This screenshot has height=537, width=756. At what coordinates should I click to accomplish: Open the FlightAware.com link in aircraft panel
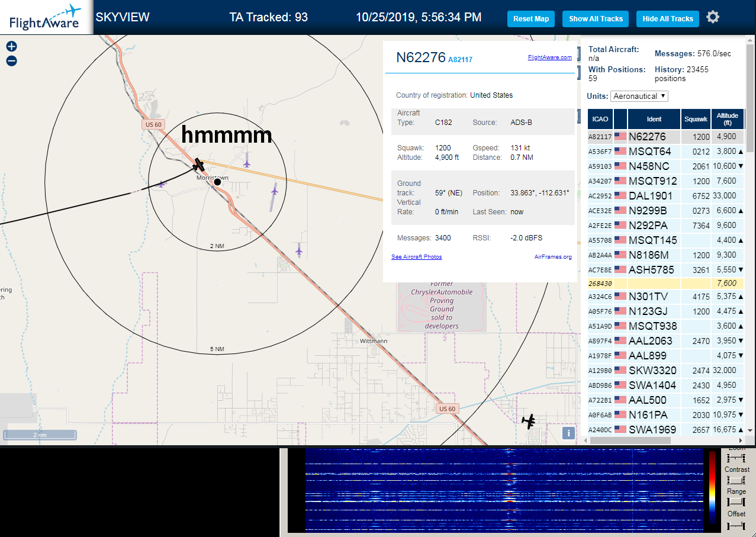point(550,57)
